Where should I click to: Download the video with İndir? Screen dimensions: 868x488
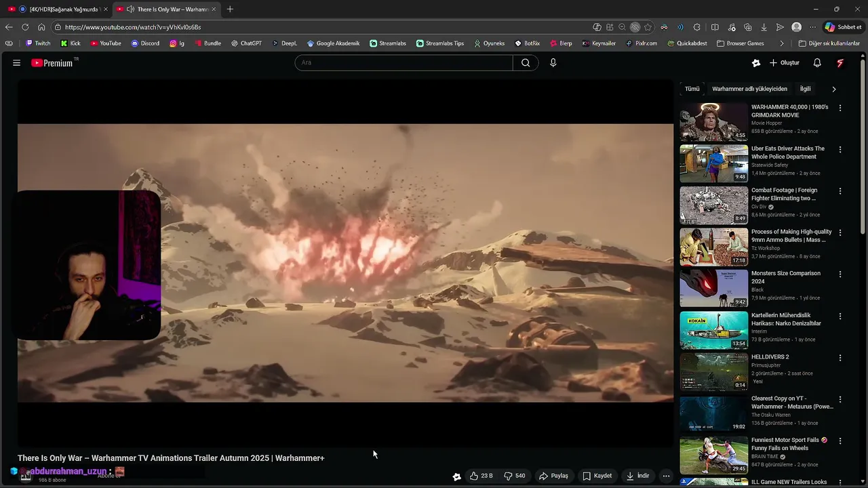pos(637,476)
